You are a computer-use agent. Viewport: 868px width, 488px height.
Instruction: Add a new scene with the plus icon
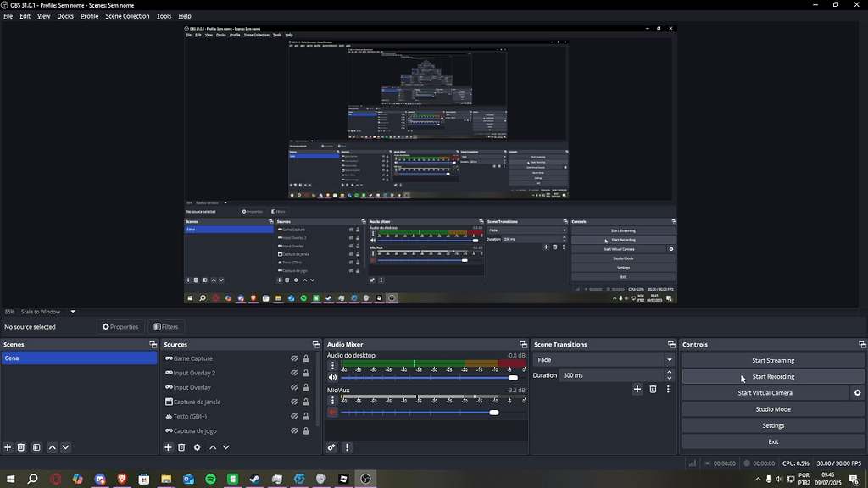pyautogui.click(x=8, y=447)
